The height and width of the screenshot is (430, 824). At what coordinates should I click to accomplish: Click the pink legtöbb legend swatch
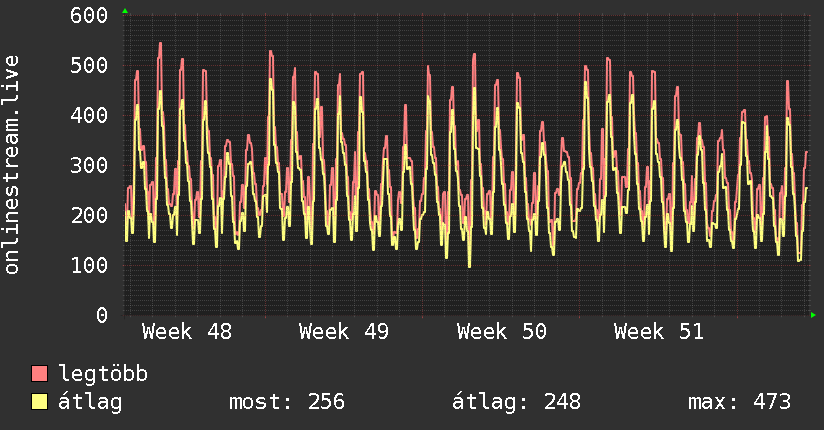39,374
